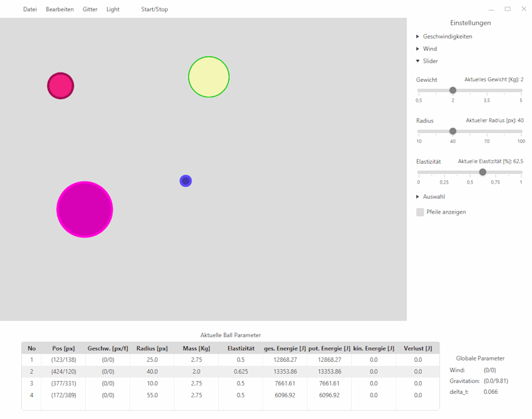Click the Mass [Kg] column header

click(196, 349)
